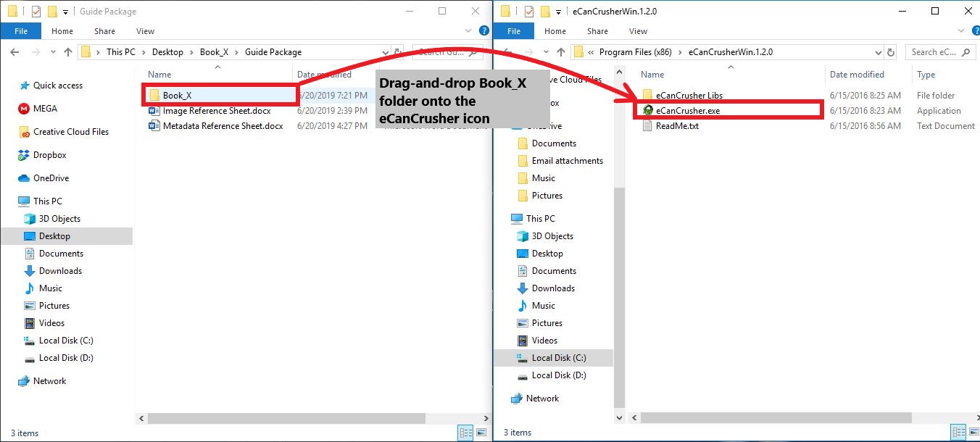Viewport: 980px width, 442px height.
Task: Go up one level in Guide Package window
Action: (68, 52)
